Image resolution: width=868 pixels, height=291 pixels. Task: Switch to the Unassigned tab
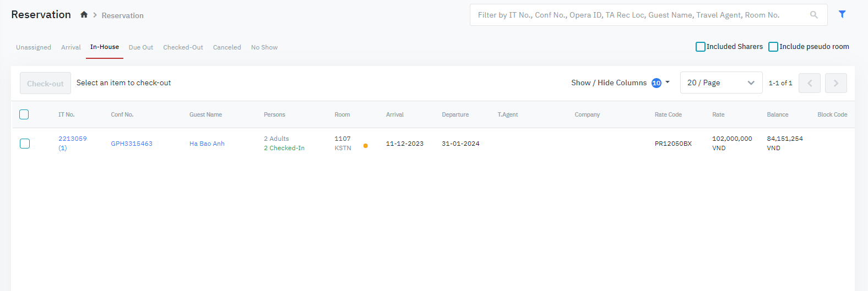[x=34, y=47]
